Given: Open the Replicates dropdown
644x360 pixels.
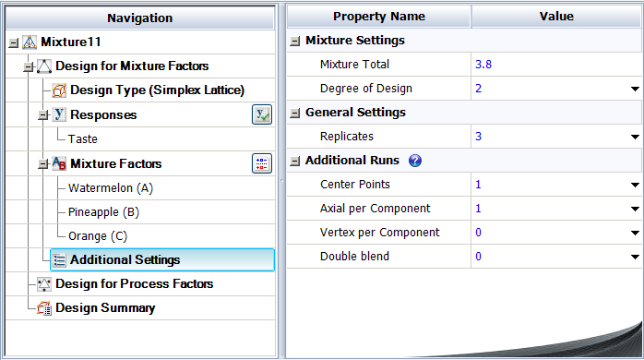Looking at the screenshot, I should (x=635, y=137).
